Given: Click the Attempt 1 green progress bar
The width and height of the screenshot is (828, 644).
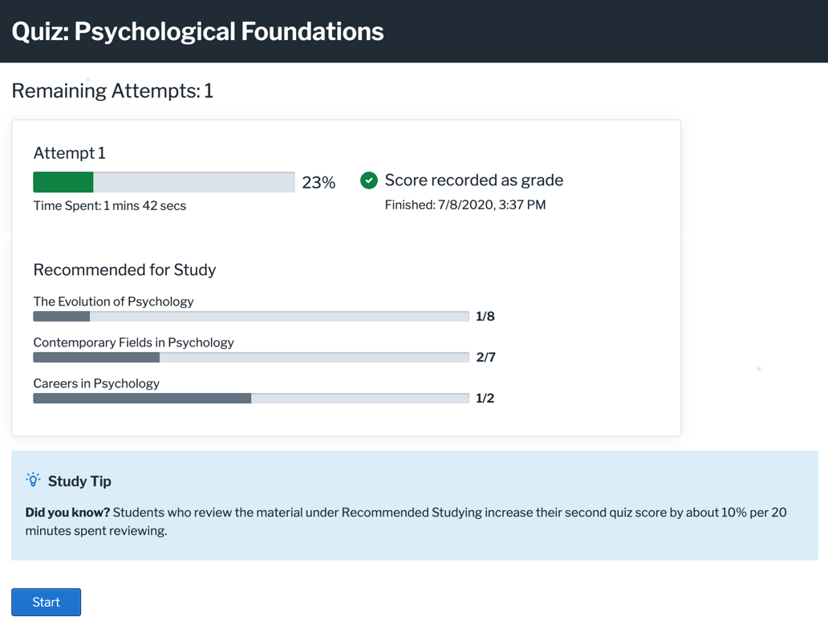Looking at the screenshot, I should point(164,182).
